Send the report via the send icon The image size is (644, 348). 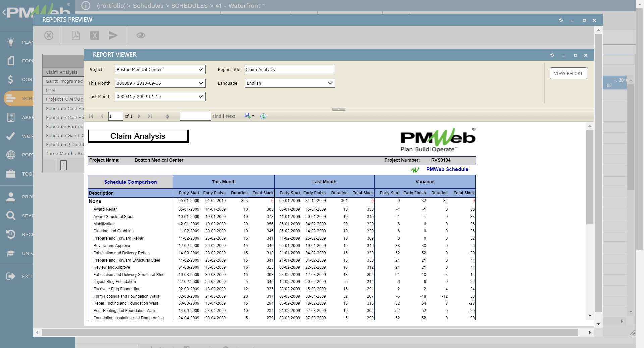pos(113,35)
